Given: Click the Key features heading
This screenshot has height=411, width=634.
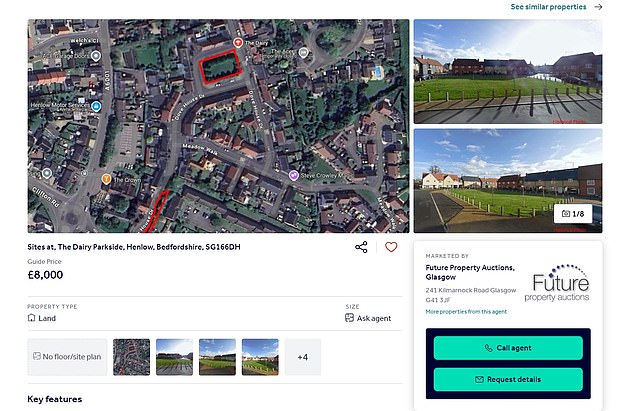Looking at the screenshot, I should pos(55,399).
